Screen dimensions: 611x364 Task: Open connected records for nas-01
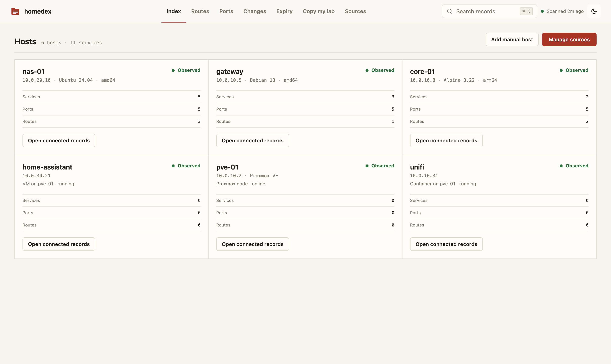(x=59, y=140)
